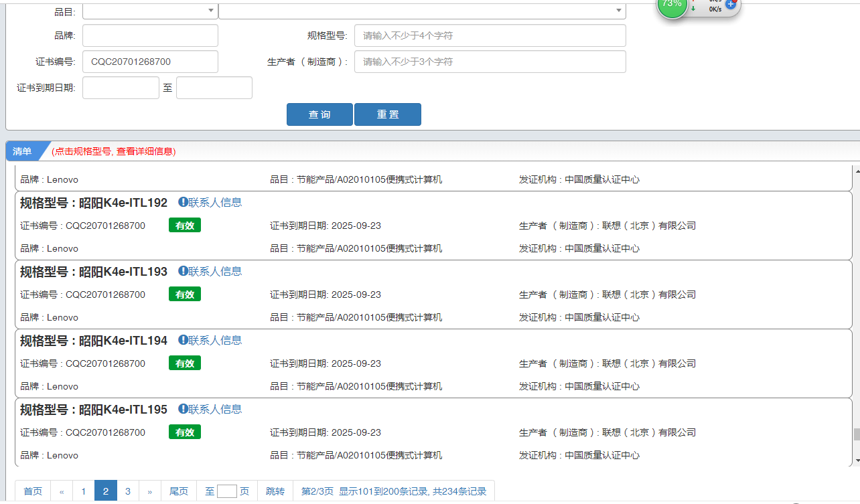This screenshot has height=504, width=860.
Task: Click the start date field of 证书到期日期
Action: coord(121,88)
